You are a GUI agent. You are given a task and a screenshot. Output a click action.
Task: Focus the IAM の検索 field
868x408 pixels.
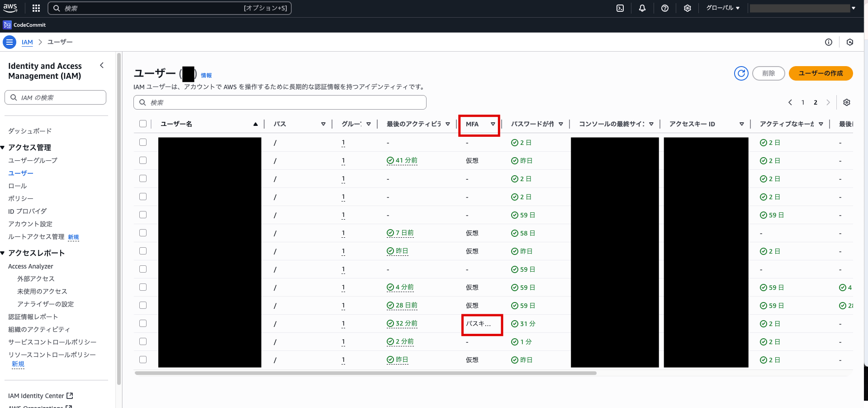pyautogui.click(x=56, y=97)
